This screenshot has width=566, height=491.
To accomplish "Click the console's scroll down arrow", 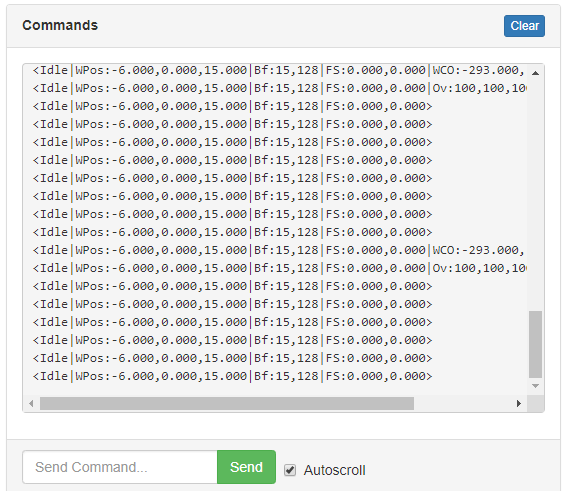I will pos(536,386).
